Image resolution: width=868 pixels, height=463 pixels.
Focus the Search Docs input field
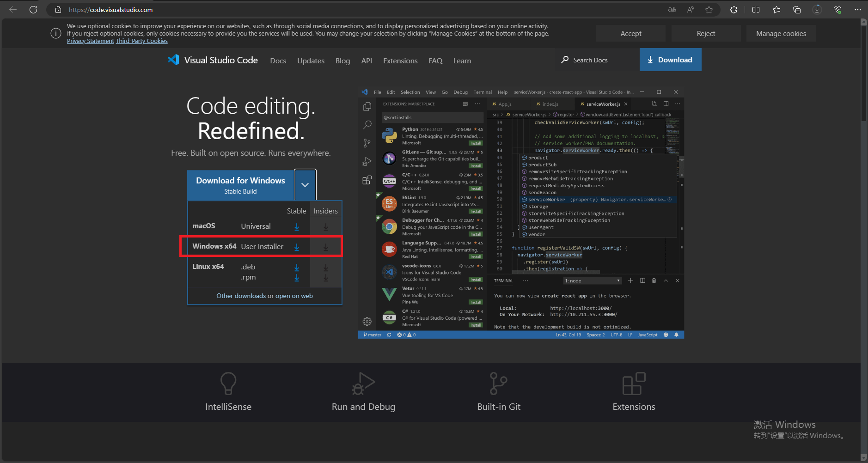(x=596, y=60)
